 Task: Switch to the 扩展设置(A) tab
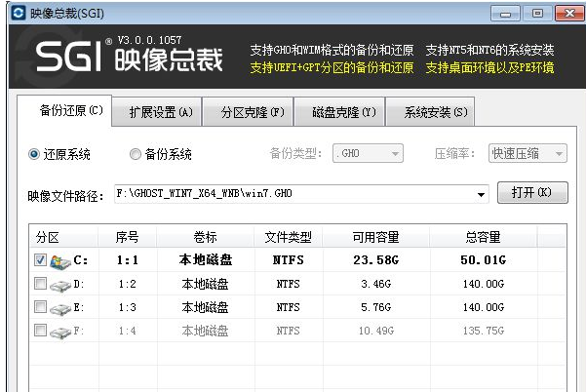click(160, 111)
